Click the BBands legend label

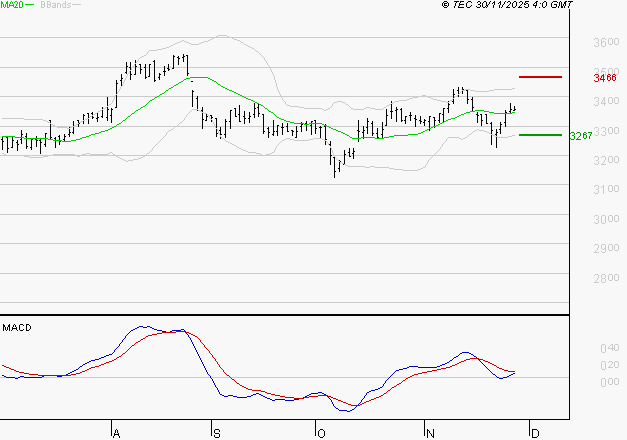(56, 5)
